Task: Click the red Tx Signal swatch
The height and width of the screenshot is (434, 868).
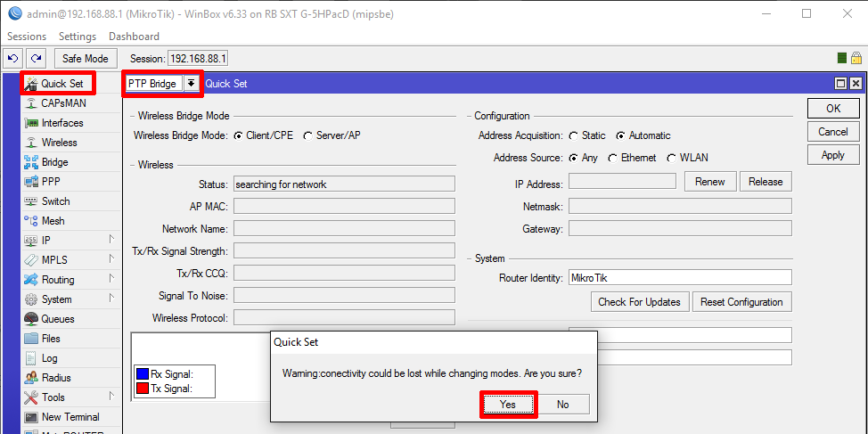Action: (x=142, y=389)
